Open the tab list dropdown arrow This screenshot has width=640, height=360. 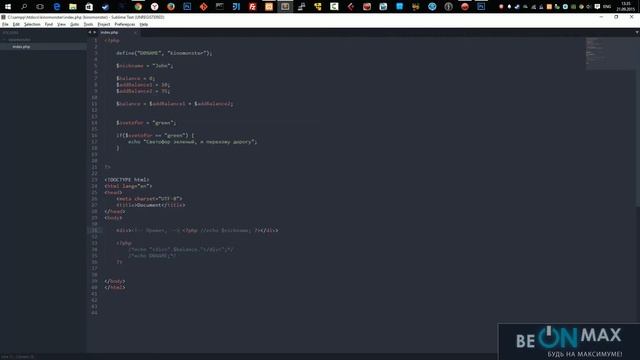637,32
